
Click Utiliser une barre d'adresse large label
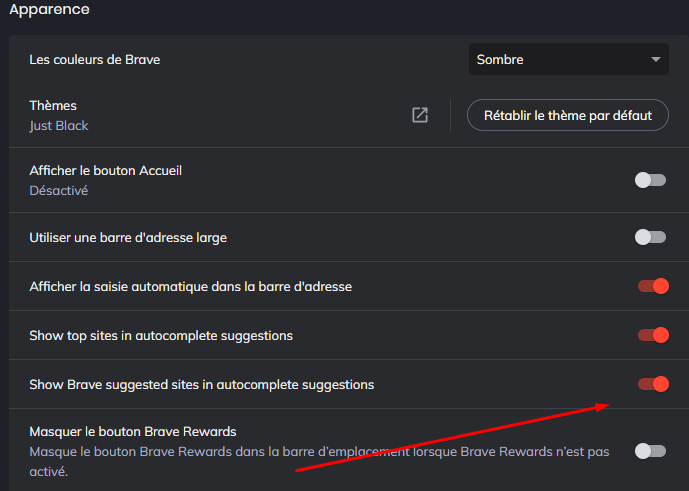(x=128, y=238)
